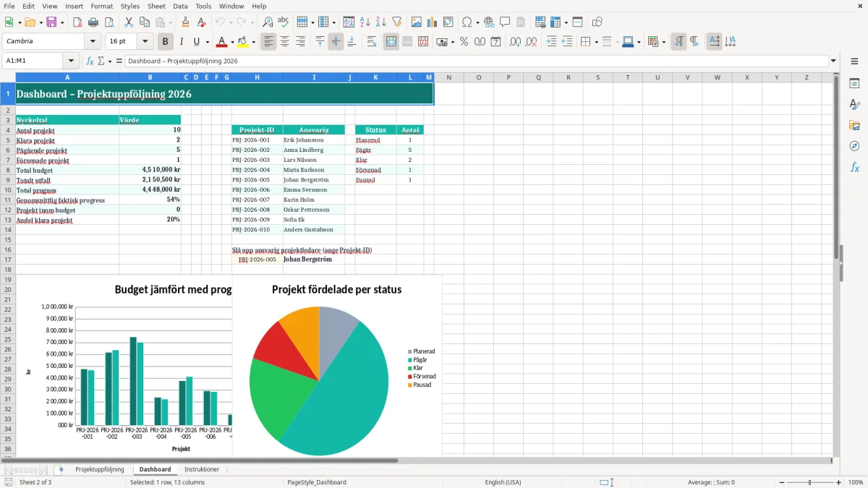The image size is (868, 488).
Task: Open Find & Replace
Action: pyautogui.click(x=268, y=22)
